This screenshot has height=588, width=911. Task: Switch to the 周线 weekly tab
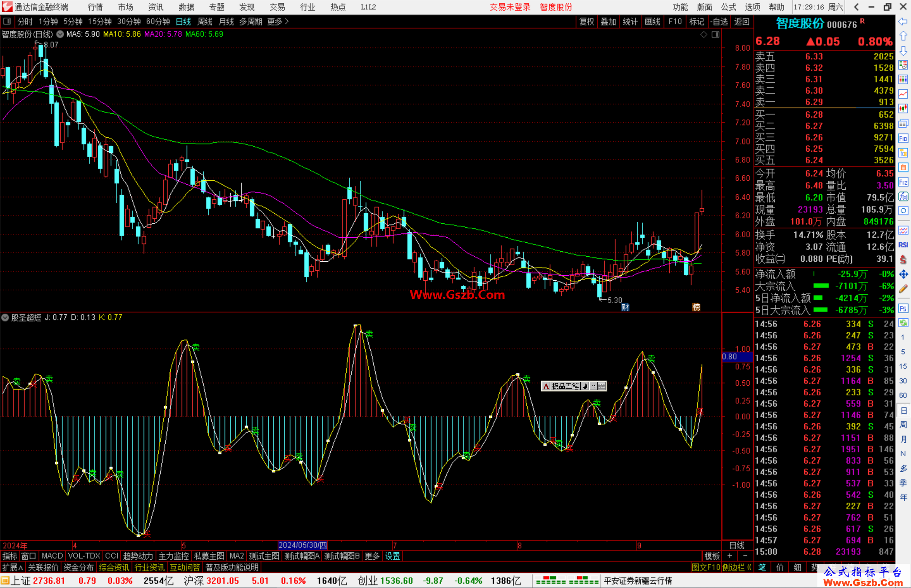pyautogui.click(x=205, y=21)
